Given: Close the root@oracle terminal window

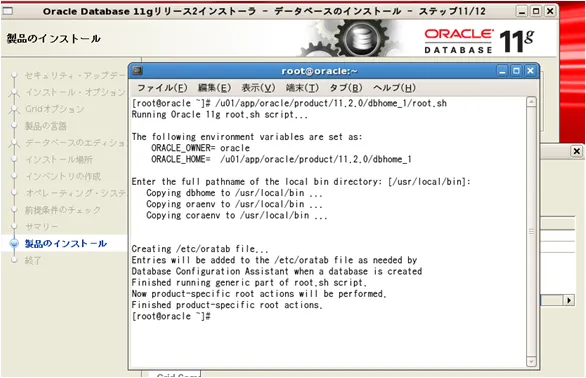Looking at the screenshot, I should tap(530, 71).
